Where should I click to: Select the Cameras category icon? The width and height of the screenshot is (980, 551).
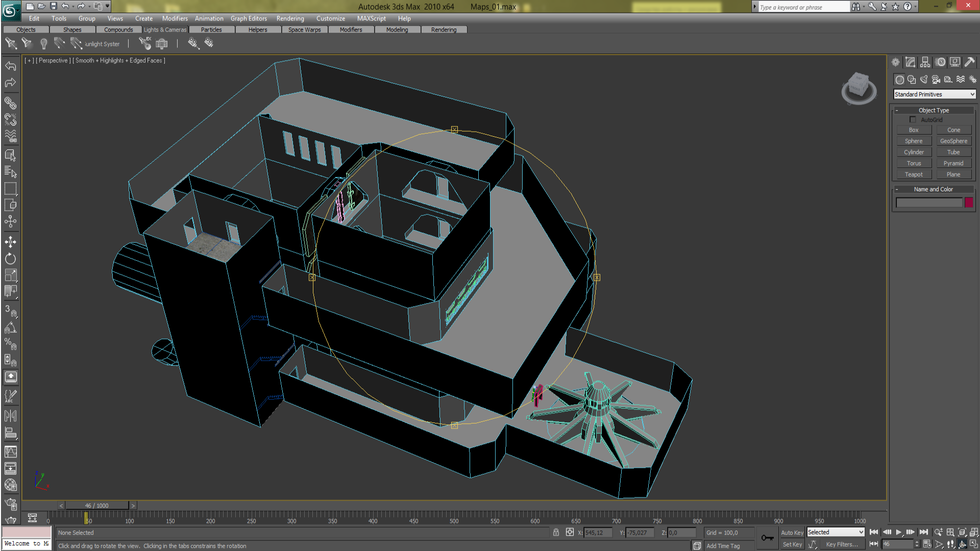(x=936, y=80)
